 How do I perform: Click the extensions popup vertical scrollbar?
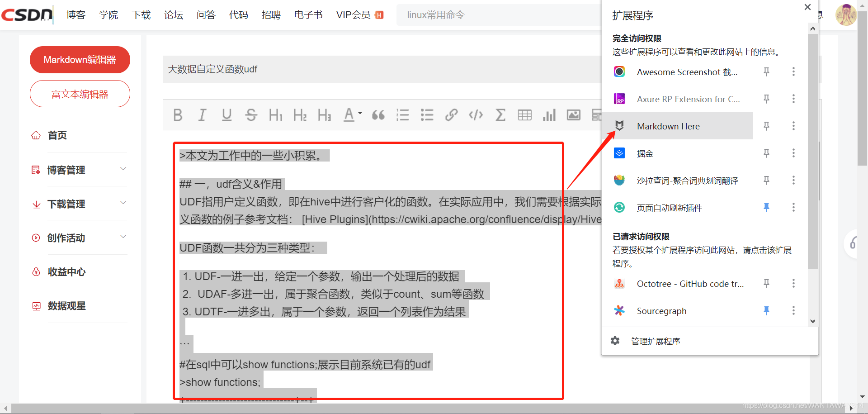813,151
